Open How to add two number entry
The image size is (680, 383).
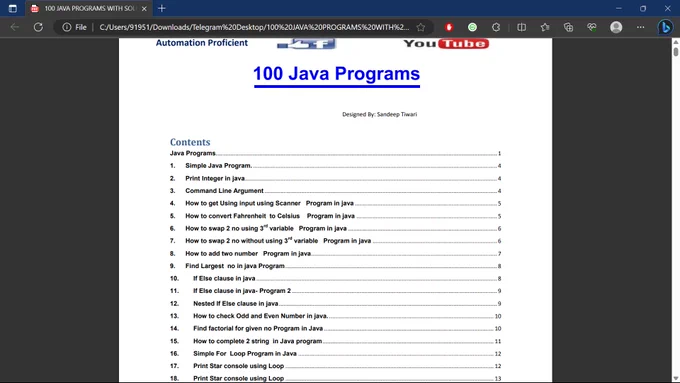[335, 253]
